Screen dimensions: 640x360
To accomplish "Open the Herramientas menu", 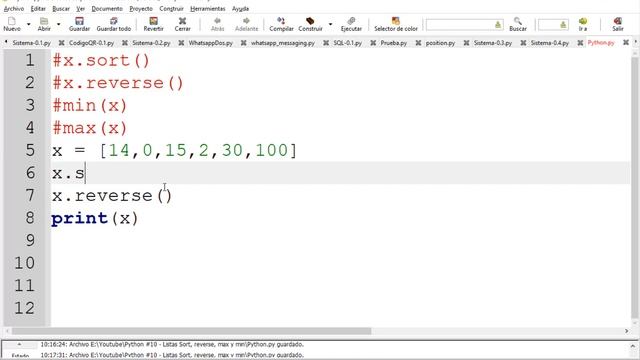I will (208, 9).
